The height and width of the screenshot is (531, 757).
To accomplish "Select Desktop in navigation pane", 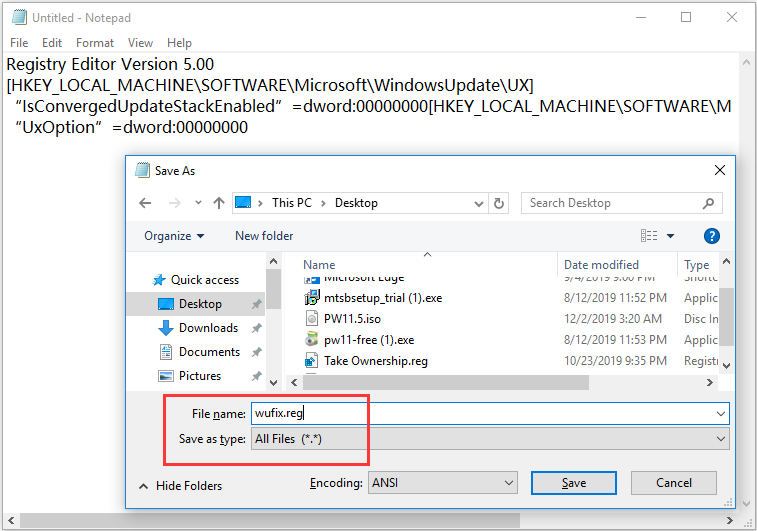I will coord(200,304).
